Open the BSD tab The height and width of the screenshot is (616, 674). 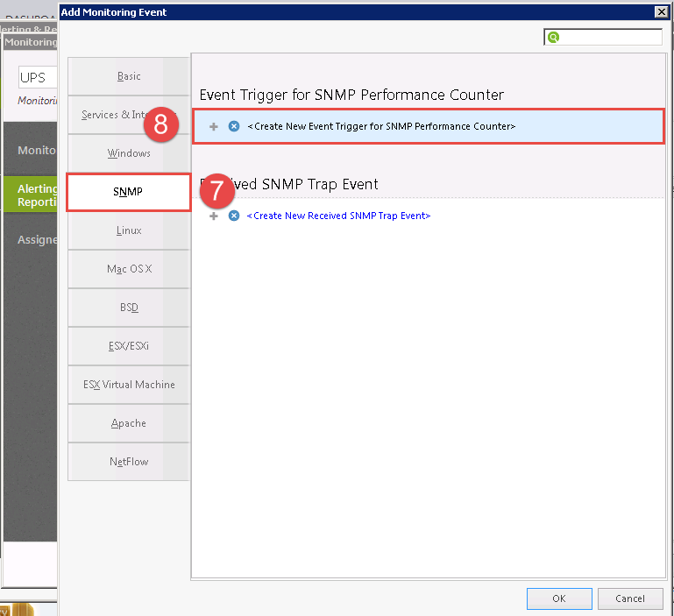tap(129, 308)
